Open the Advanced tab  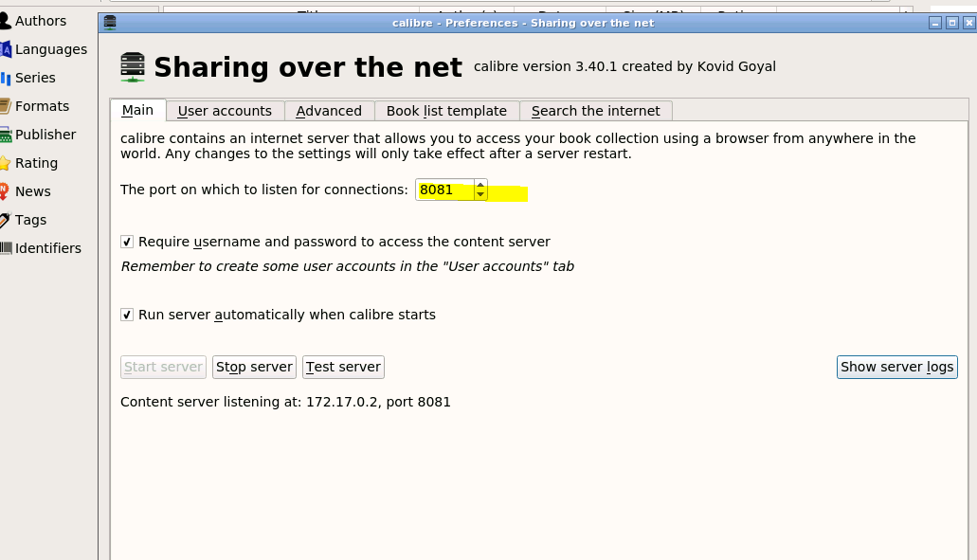point(329,111)
